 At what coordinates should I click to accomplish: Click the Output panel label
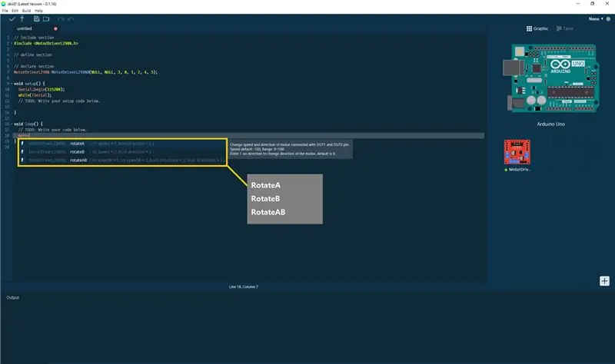coord(12,298)
